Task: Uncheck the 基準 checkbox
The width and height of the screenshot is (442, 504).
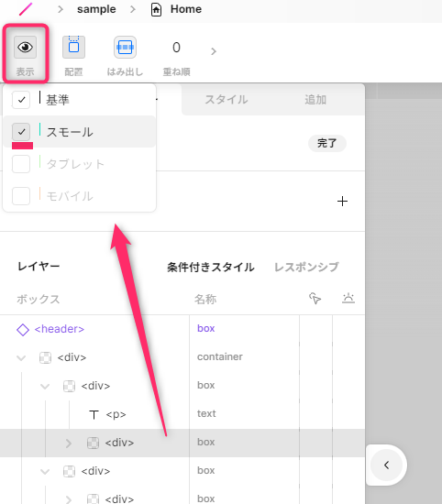Action: pos(21,100)
